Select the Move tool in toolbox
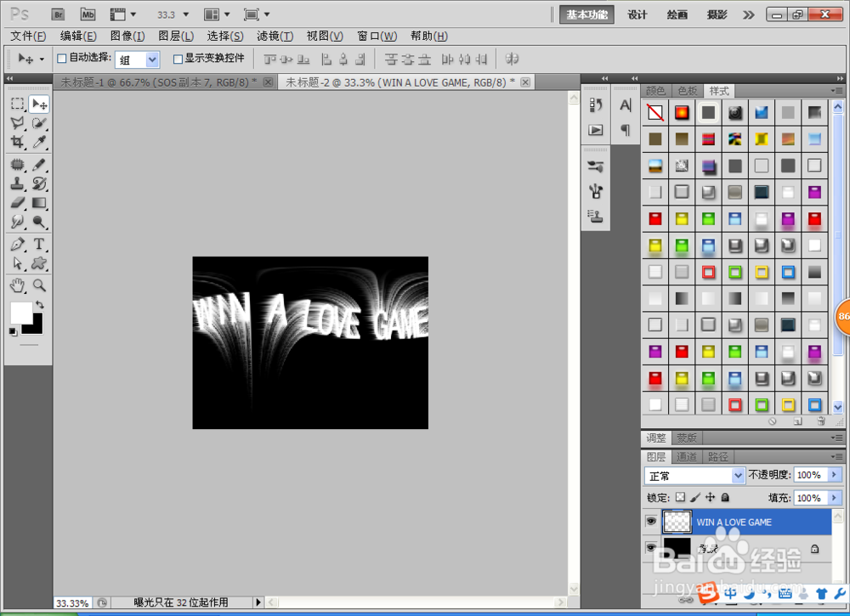 point(39,104)
